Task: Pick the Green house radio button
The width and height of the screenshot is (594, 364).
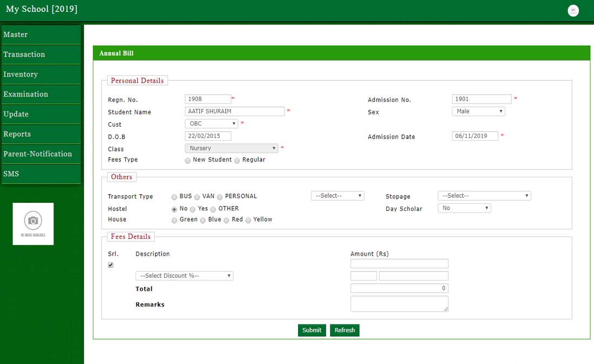Action: [174, 221]
